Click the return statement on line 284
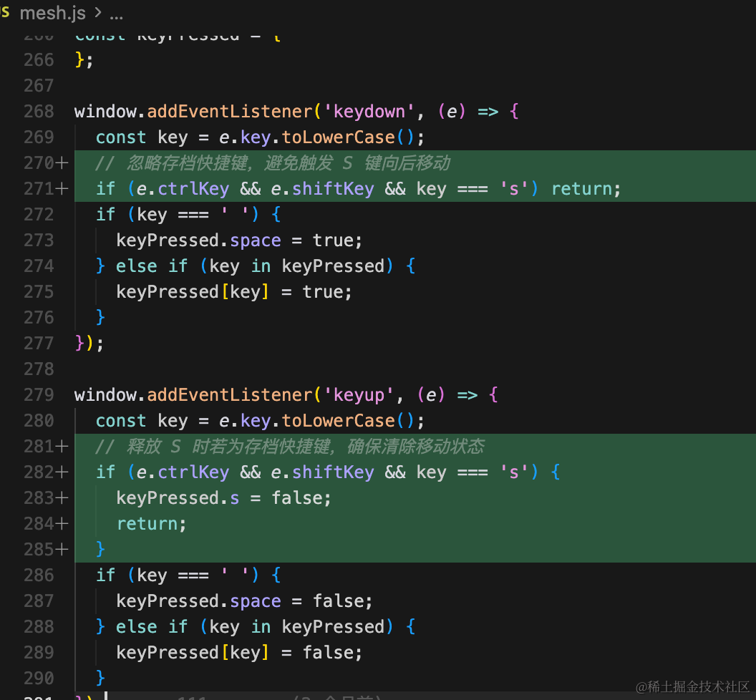This screenshot has width=756, height=700. (151, 524)
